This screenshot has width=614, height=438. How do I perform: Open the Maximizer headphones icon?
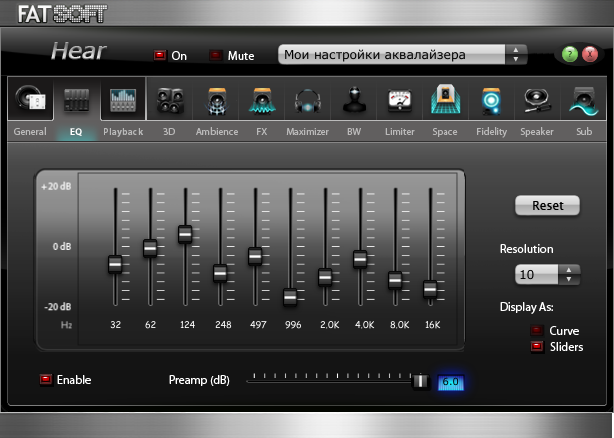click(308, 101)
